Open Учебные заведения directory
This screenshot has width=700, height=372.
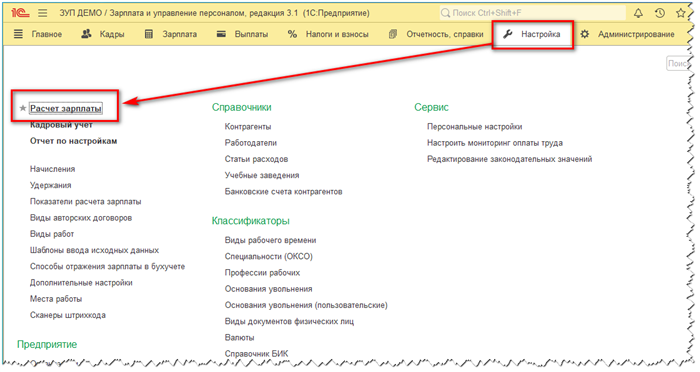click(x=262, y=175)
